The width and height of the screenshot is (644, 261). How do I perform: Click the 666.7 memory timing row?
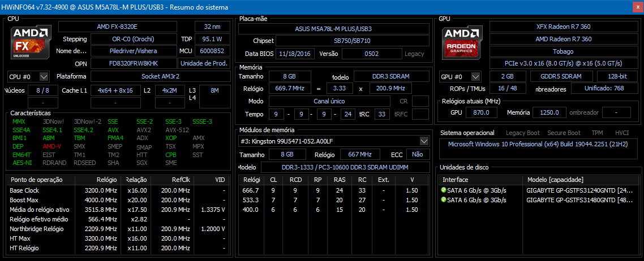[333, 190]
